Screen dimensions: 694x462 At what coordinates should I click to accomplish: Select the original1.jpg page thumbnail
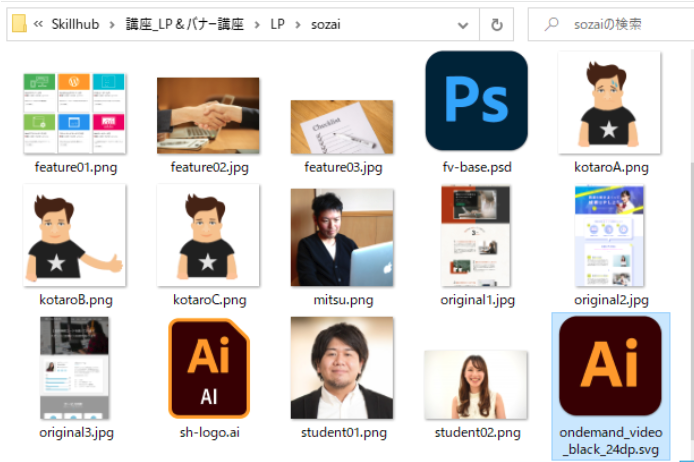[x=476, y=235]
